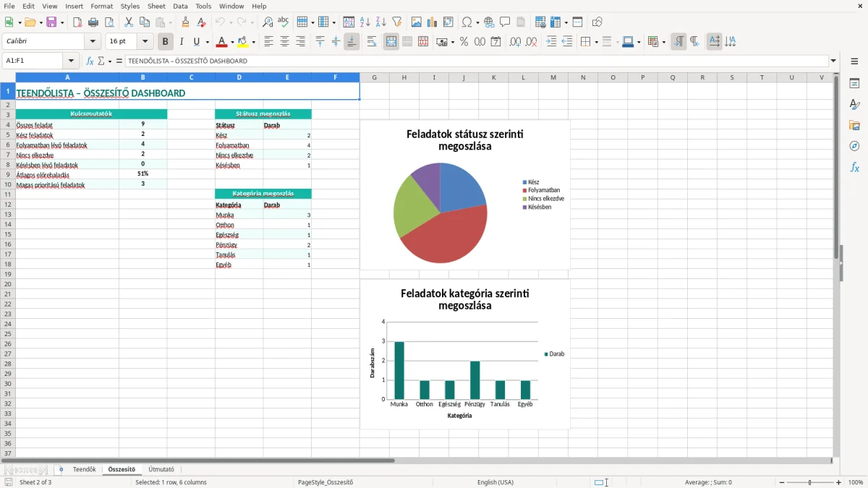Click the Select Function sigma button

(x=101, y=61)
